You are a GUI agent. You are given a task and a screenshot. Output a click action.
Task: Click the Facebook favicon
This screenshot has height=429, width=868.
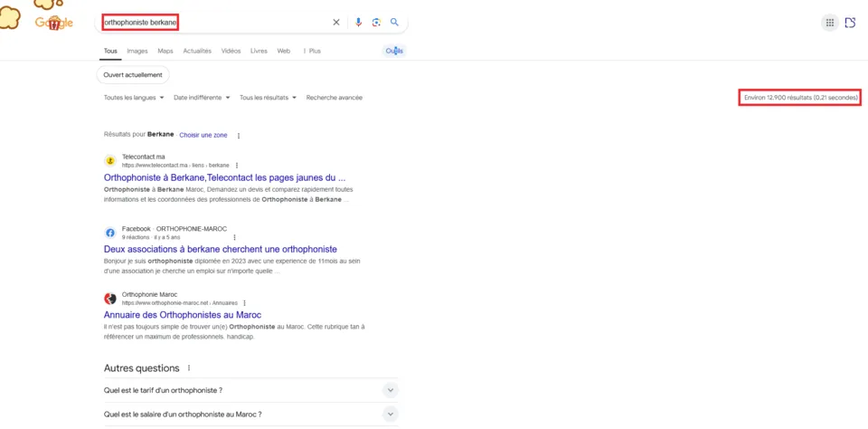tap(110, 233)
